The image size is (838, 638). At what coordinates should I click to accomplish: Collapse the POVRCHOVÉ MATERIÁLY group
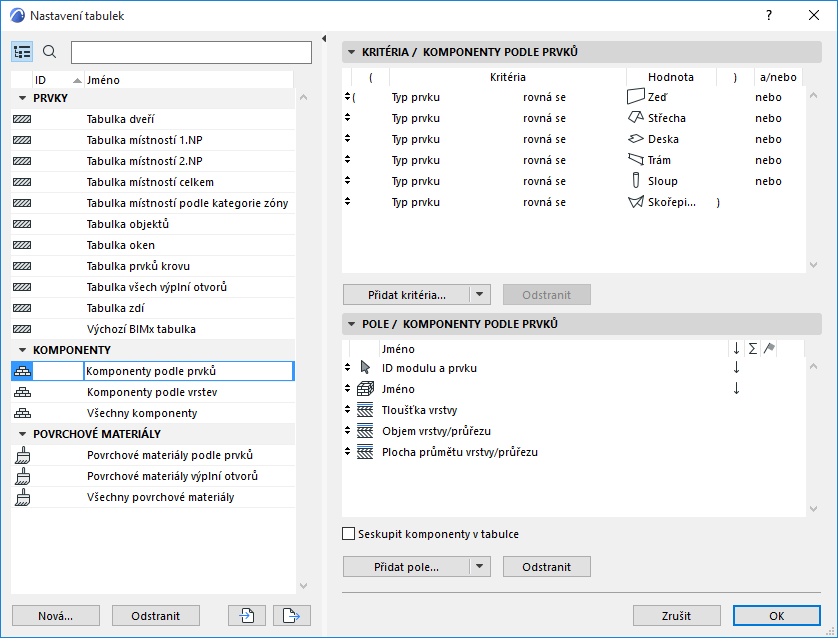[x=23, y=434]
